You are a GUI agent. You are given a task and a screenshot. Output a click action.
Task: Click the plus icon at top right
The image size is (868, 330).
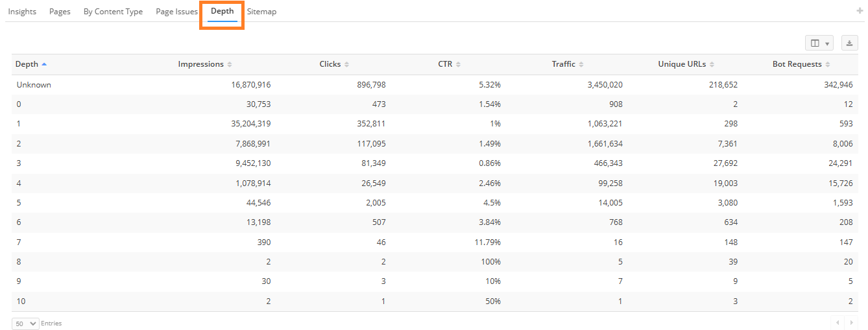860,11
